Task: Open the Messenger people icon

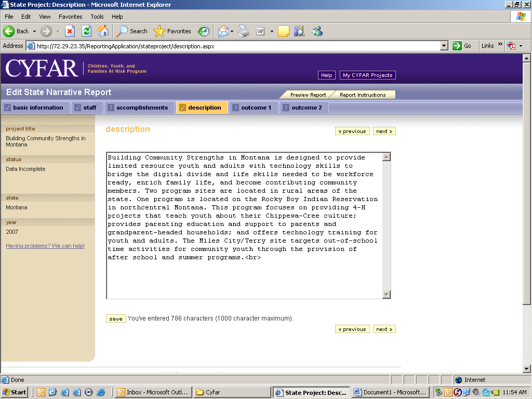Action: click(x=317, y=31)
